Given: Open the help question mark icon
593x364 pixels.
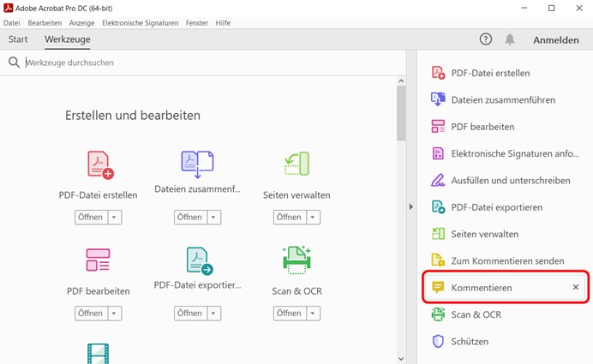Looking at the screenshot, I should click(486, 39).
